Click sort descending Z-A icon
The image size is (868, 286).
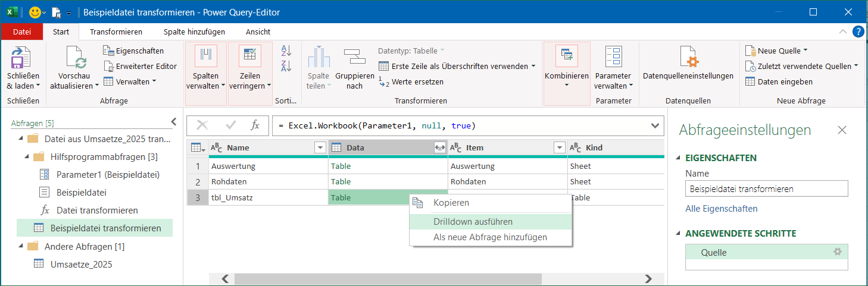point(286,66)
